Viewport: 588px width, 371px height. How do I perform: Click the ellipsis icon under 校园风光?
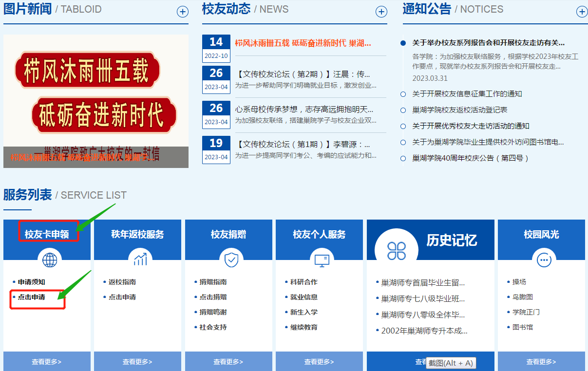pos(543,260)
